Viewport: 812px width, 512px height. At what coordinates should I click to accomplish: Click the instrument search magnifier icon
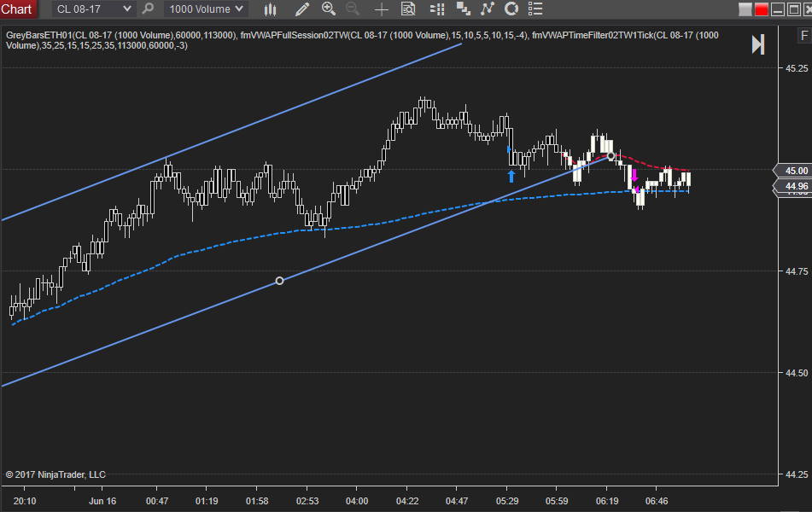[x=148, y=9]
